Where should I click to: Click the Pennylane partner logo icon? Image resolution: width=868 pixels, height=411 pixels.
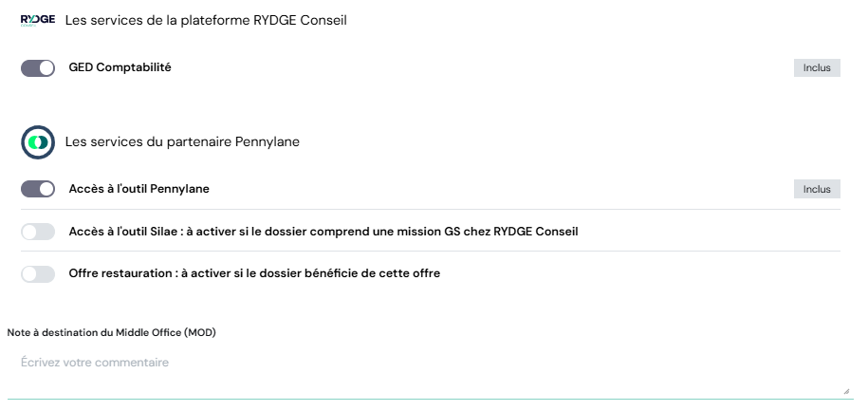click(38, 141)
